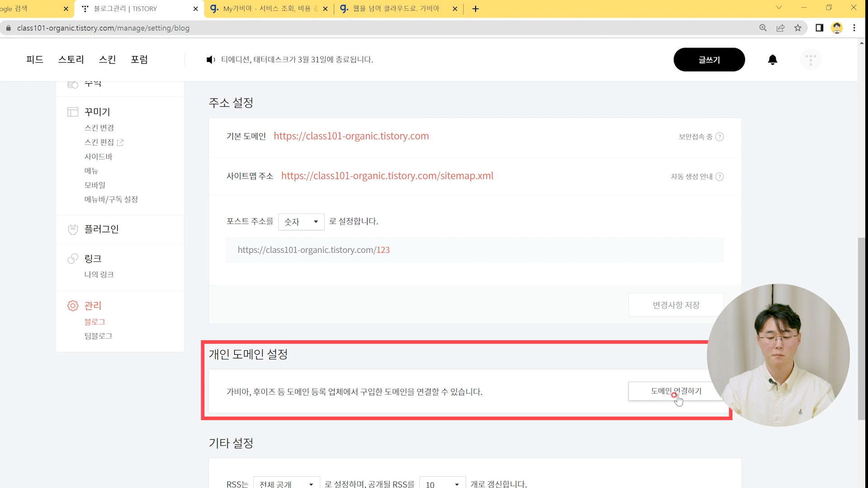The height and width of the screenshot is (488, 868).
Task: Click the browser zoom magnifier icon
Action: click(763, 28)
